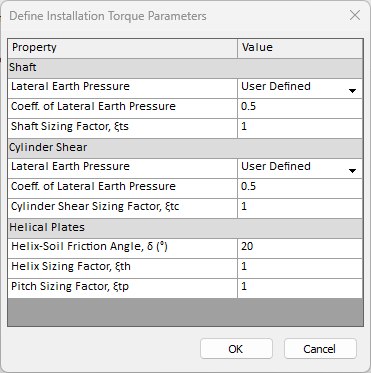Screen dimensions: 371x373
Task: Edit Helix Sizing Factor ξth value
Action: 300,268
